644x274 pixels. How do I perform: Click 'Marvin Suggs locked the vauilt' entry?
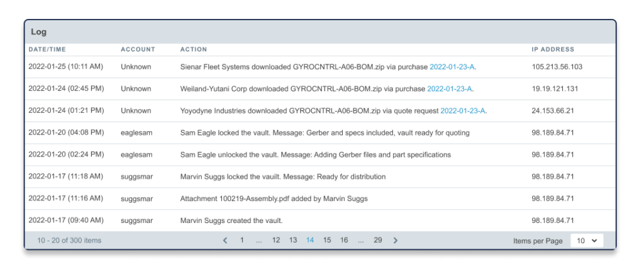(283, 177)
